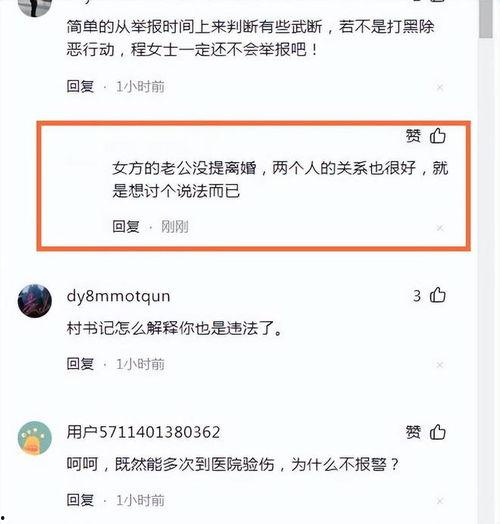Like the comment by 用户5711401380362
Viewport: 500px width, 524px height.
pos(438,432)
